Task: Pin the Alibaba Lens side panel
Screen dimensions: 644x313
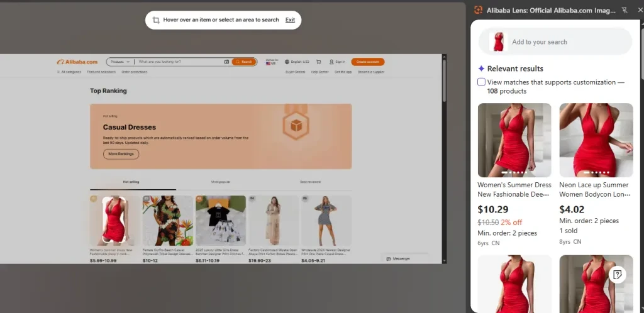Action: (x=625, y=10)
